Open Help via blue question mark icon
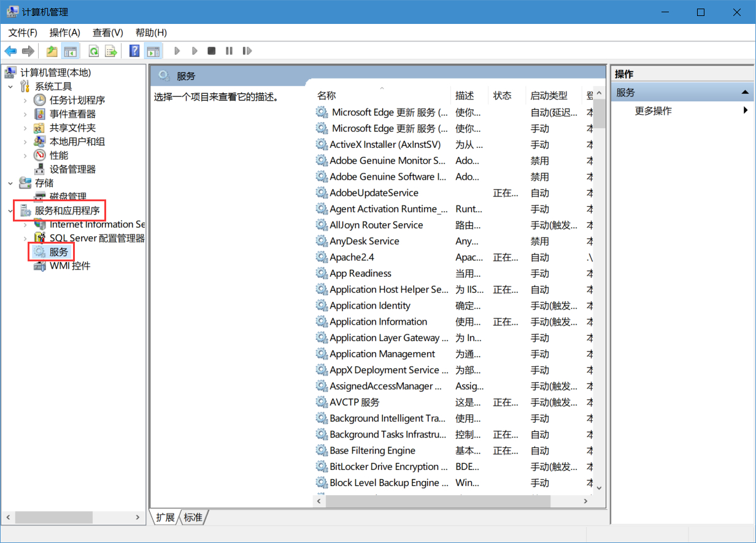The width and height of the screenshot is (756, 543). [134, 51]
